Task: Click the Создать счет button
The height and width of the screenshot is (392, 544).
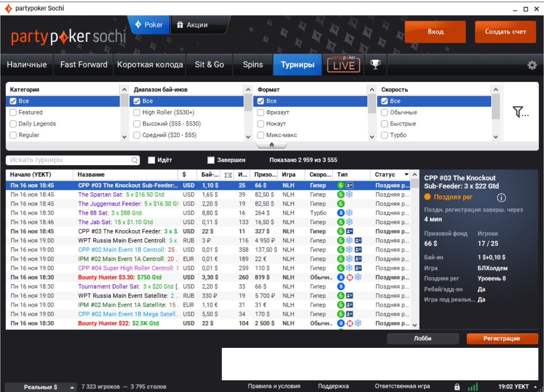Action: (506, 32)
